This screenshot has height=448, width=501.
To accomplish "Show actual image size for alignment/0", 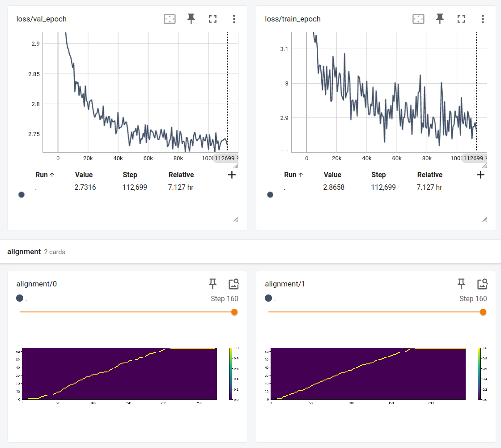I will 234,284.
